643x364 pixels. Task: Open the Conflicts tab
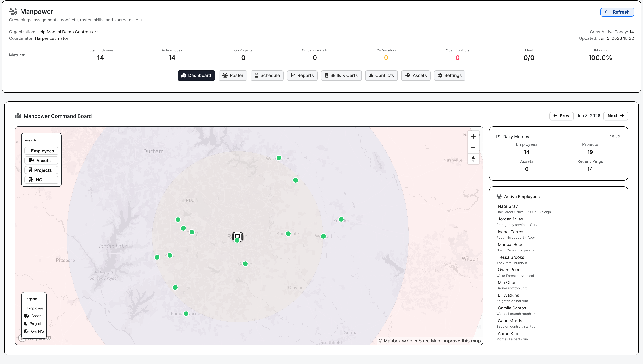(381, 75)
